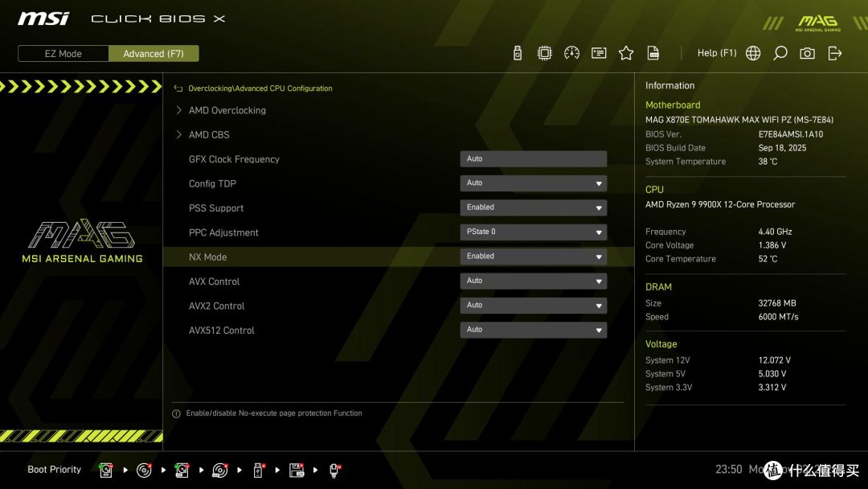Click the clock time 23:50
The image size is (868, 489).
click(728, 470)
